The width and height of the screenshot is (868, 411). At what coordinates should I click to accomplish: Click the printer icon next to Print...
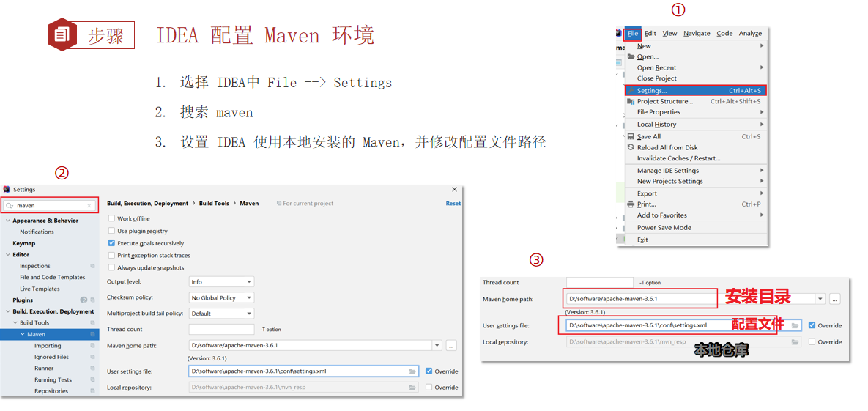click(x=631, y=204)
